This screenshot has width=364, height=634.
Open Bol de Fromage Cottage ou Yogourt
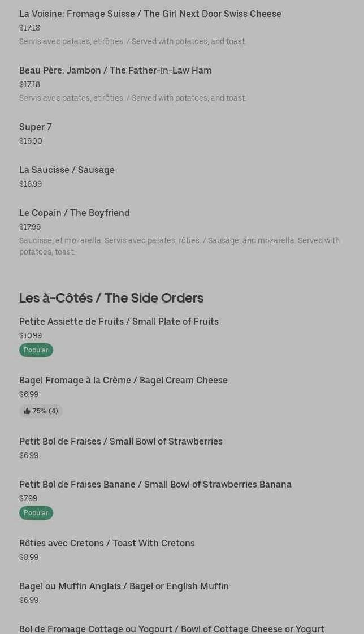coord(172,628)
